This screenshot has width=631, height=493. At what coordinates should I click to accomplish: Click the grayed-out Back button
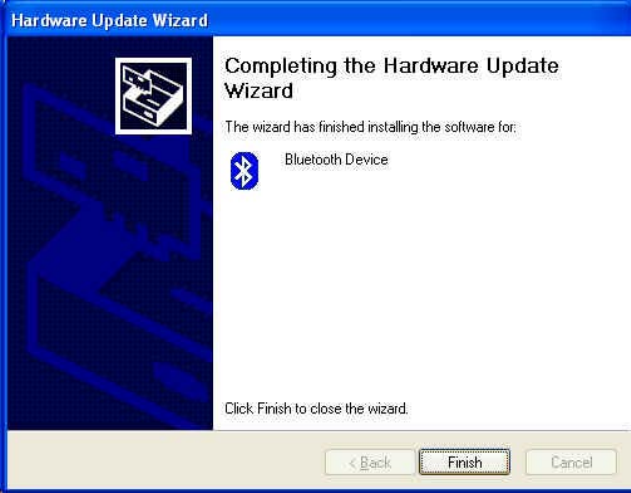369,462
